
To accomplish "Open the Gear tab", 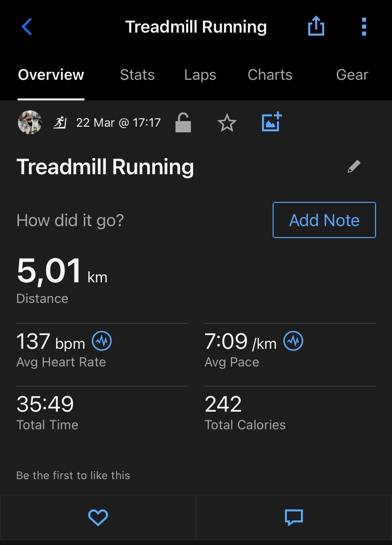I will 352,75.
